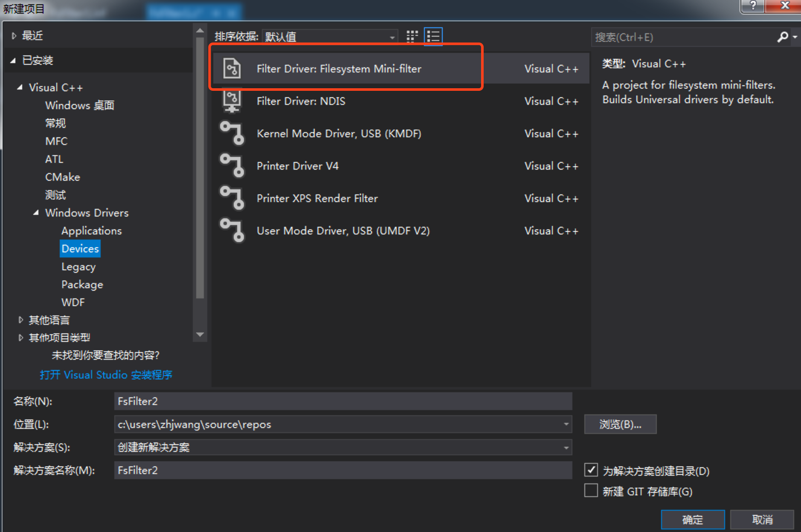Viewport: 801px width, 532px height.
Task: Collapse the 已安装 tree node
Action: [x=13, y=61]
